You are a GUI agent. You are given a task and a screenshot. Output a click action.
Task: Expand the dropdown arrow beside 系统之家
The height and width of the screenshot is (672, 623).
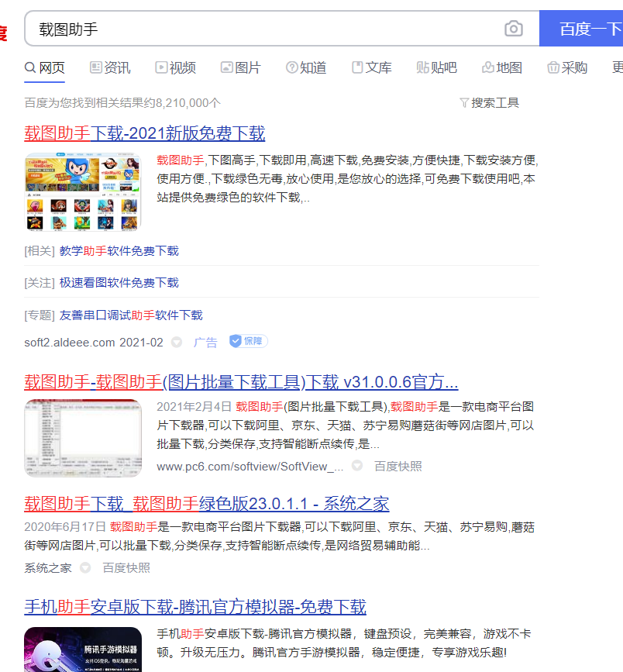click(x=85, y=567)
